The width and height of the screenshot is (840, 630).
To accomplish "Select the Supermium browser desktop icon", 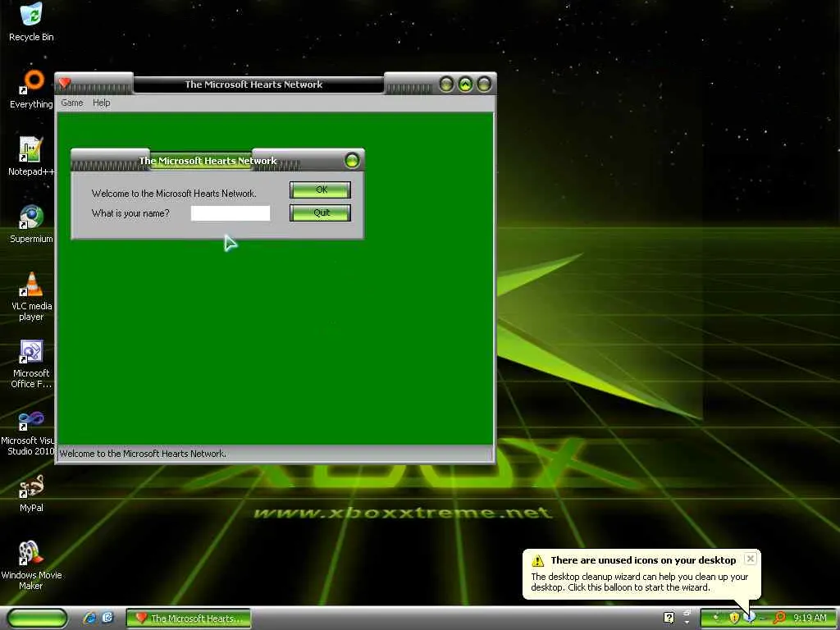I will click(31, 223).
